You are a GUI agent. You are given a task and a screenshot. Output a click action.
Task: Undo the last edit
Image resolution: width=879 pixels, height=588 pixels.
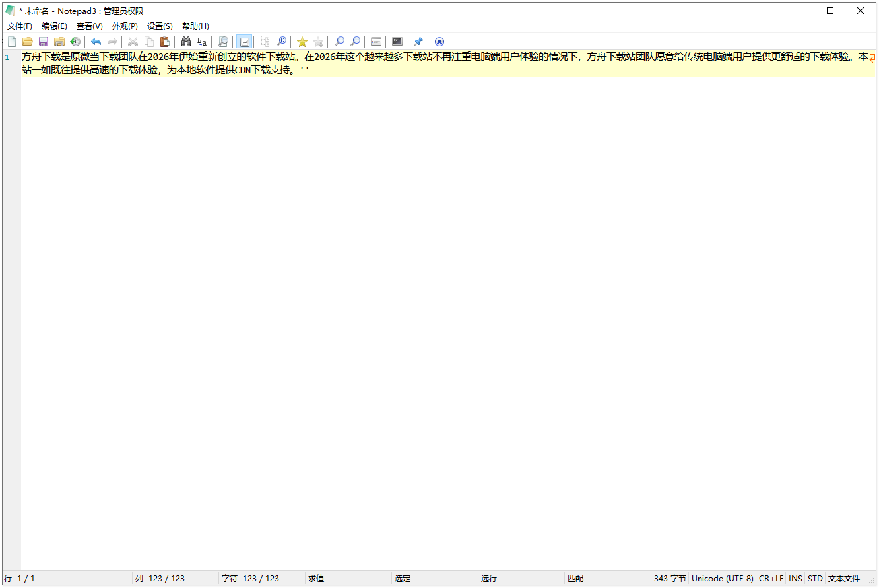click(x=95, y=41)
